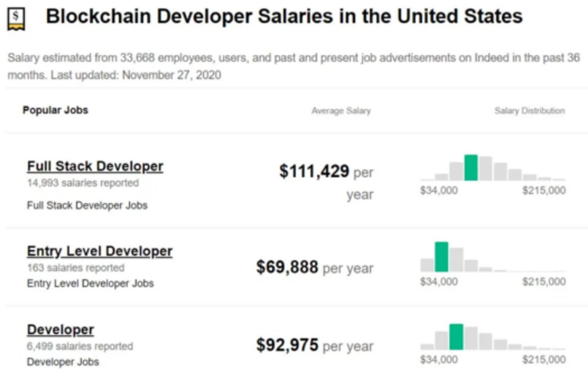Select green bar in Entry Level Developer histogram
The image size is (588, 382).
pyautogui.click(x=441, y=257)
